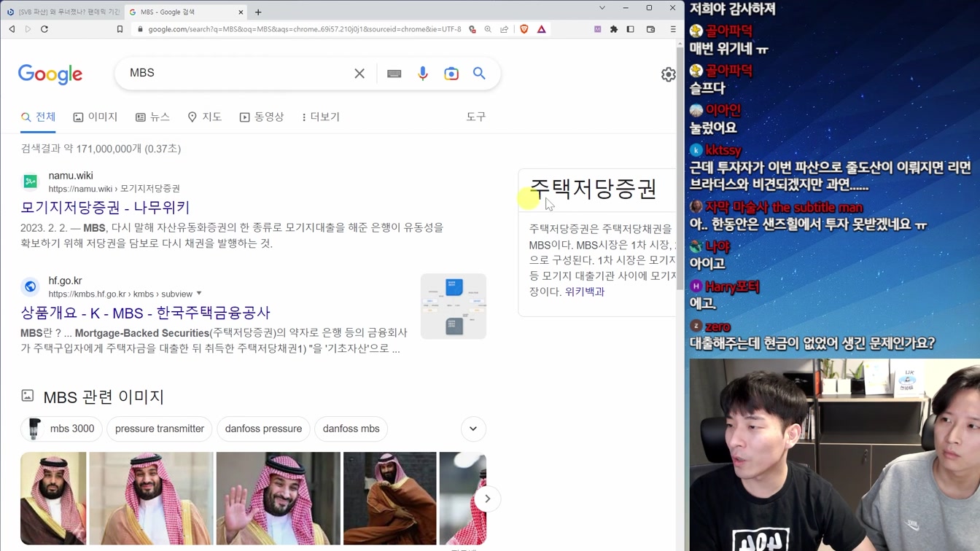Open the 상품개요 - K - MBS result
The width and height of the screenshot is (980, 551).
click(145, 313)
